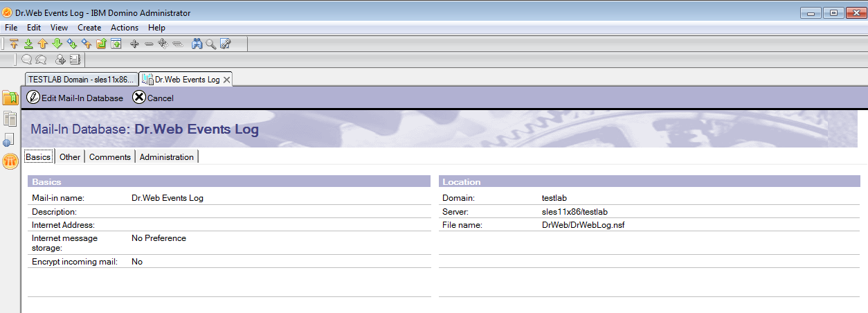
Task: Open the address book notebook icon
Action: point(75,60)
